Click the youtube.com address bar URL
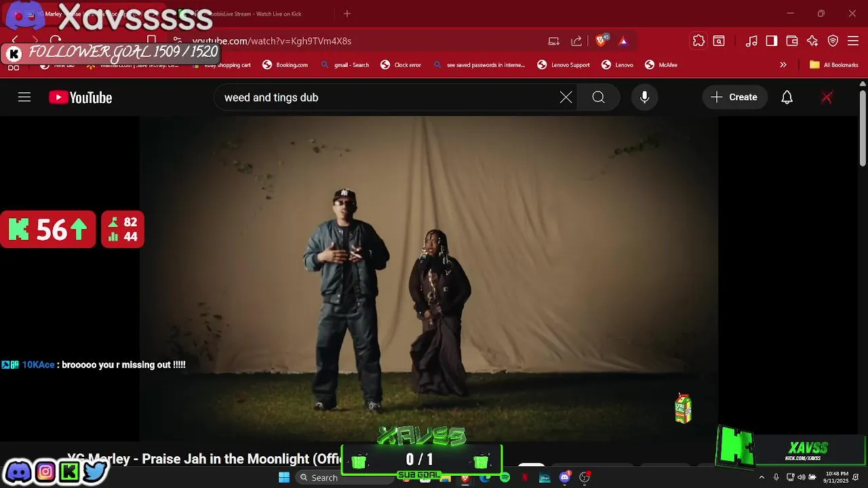Image resolution: width=868 pixels, height=488 pixels. click(272, 41)
